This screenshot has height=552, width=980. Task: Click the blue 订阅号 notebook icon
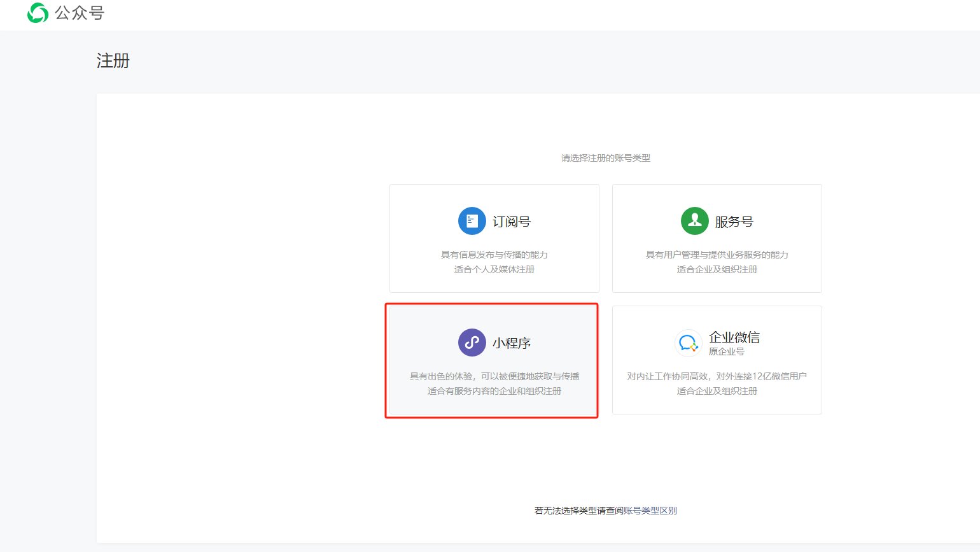(472, 220)
